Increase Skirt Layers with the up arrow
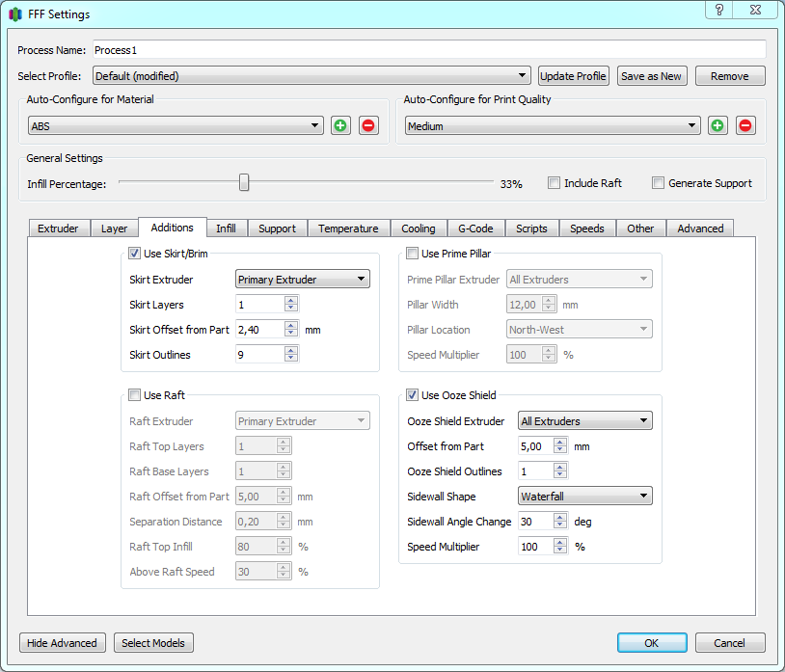Viewport: 785px width, 672px height. 291,300
